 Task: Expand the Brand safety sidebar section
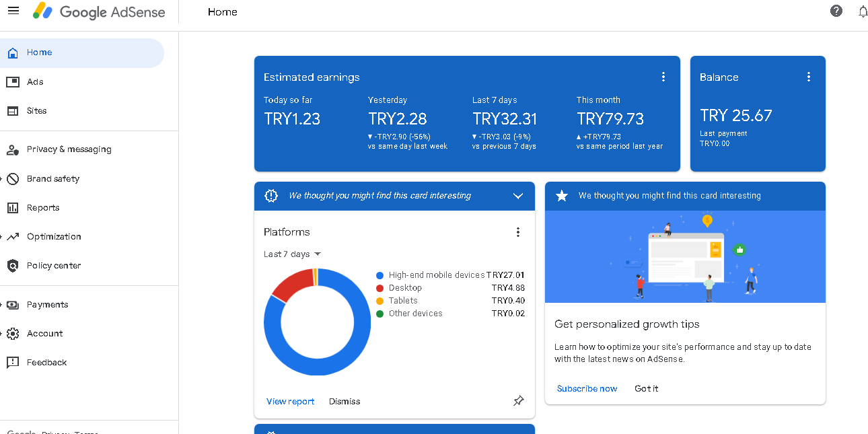pyautogui.click(x=2, y=179)
